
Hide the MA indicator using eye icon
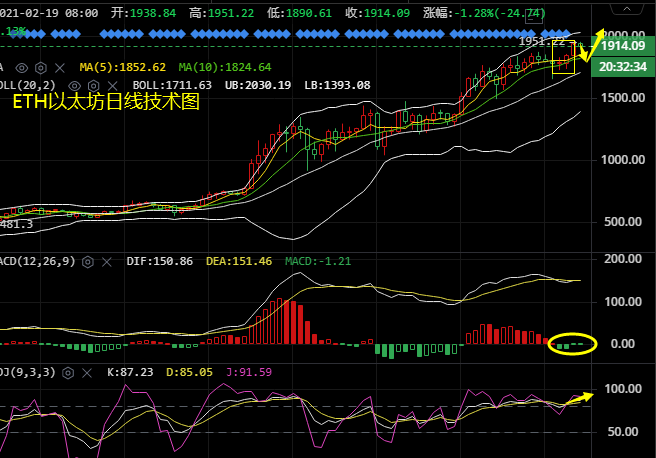pos(23,67)
